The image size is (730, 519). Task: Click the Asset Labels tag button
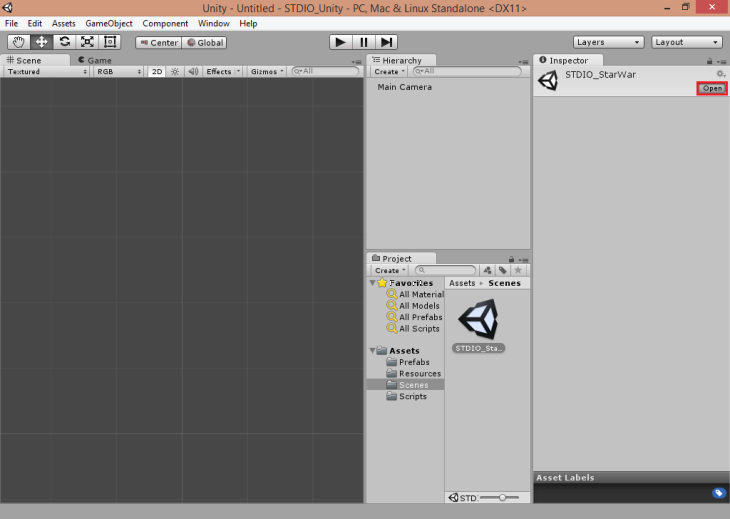tap(718, 493)
